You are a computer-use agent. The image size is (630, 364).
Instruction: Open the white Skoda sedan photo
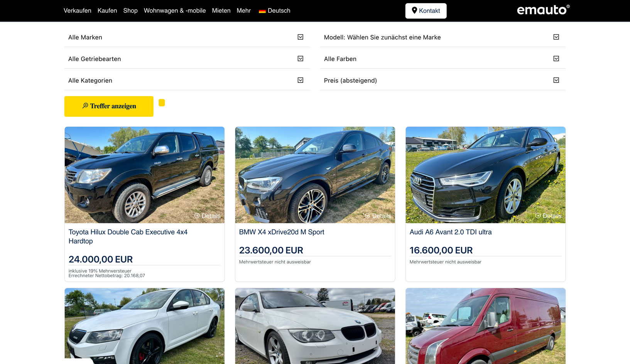click(x=144, y=326)
